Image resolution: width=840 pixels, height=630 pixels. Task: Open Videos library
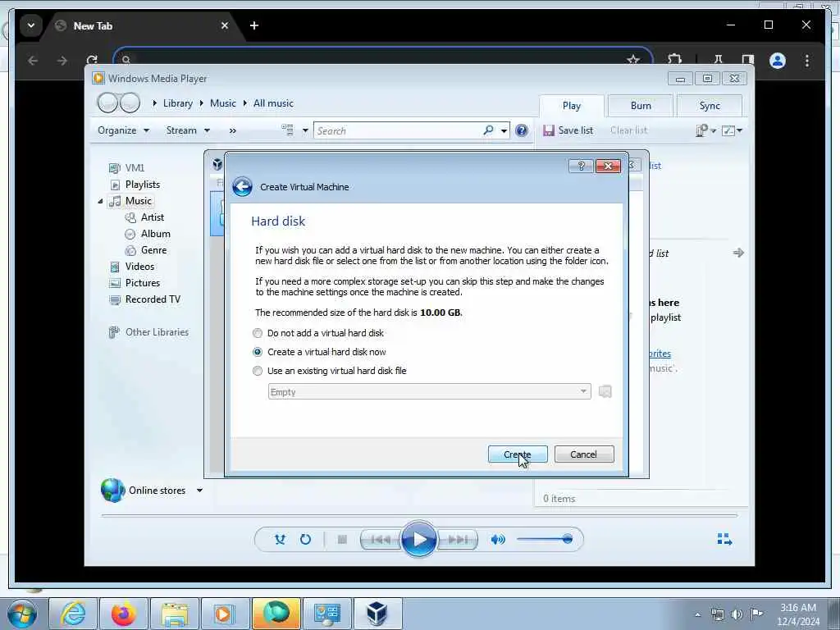(x=132, y=267)
